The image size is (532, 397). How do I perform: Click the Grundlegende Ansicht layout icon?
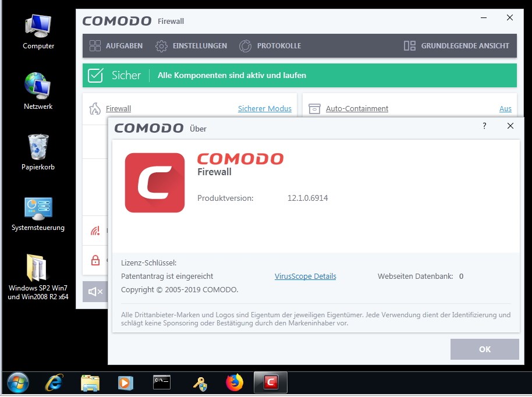point(410,46)
